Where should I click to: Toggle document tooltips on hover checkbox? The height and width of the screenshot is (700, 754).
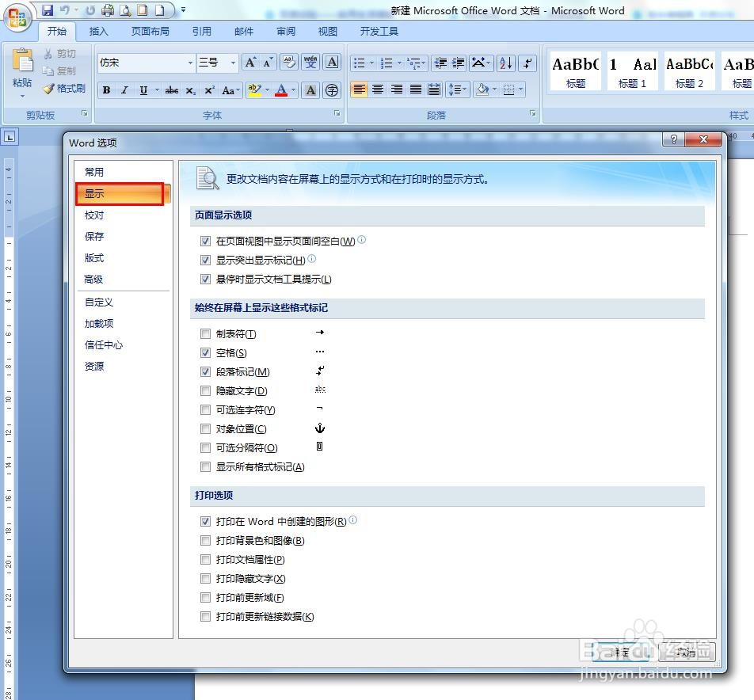(205, 279)
